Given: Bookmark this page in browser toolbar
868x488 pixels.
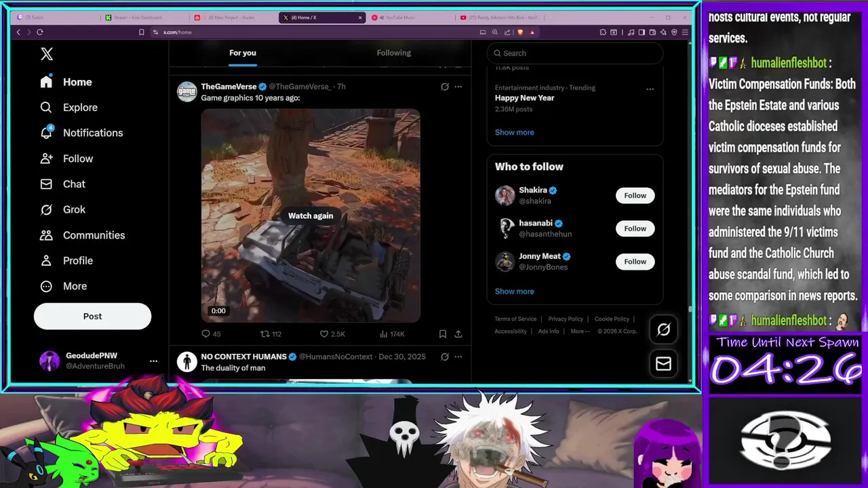Looking at the screenshot, I should coord(141,32).
